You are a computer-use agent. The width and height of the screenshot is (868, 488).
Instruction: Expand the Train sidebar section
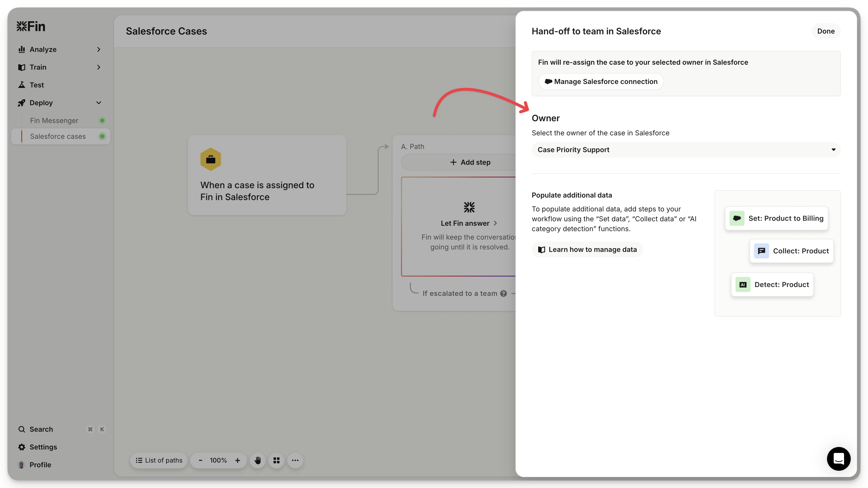pyautogui.click(x=60, y=67)
